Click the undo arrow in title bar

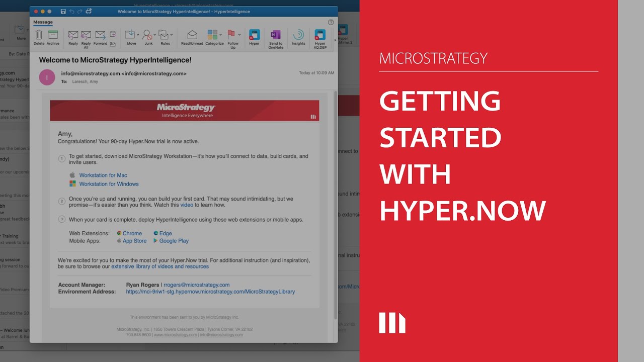[72, 11]
